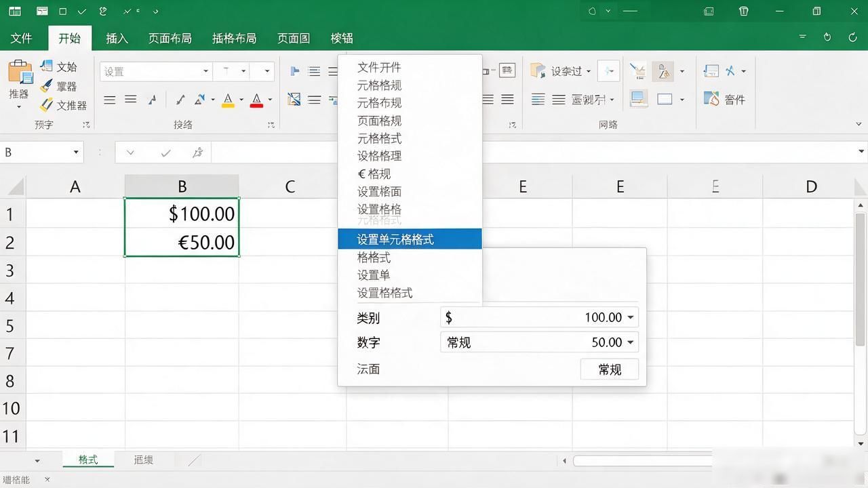Click the vertical scrollbar thumb
The width and height of the screenshot is (868, 488).
pyautogui.click(x=861, y=278)
